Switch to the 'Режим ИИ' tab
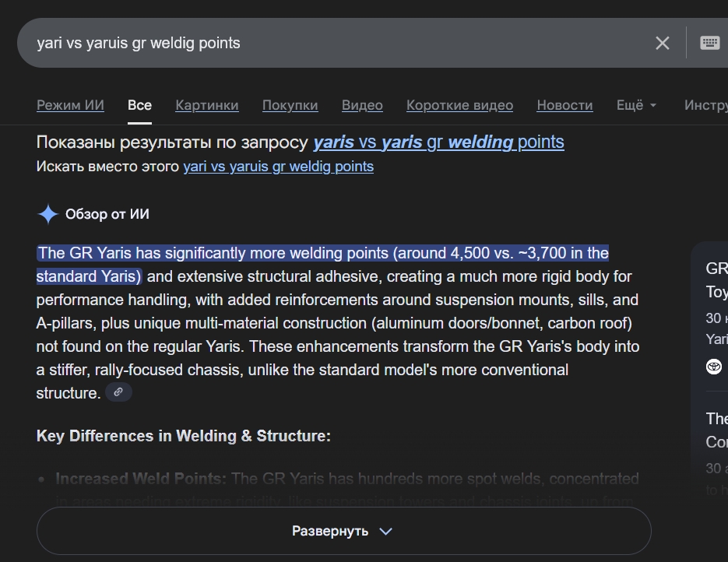The width and height of the screenshot is (728, 562). [70, 105]
